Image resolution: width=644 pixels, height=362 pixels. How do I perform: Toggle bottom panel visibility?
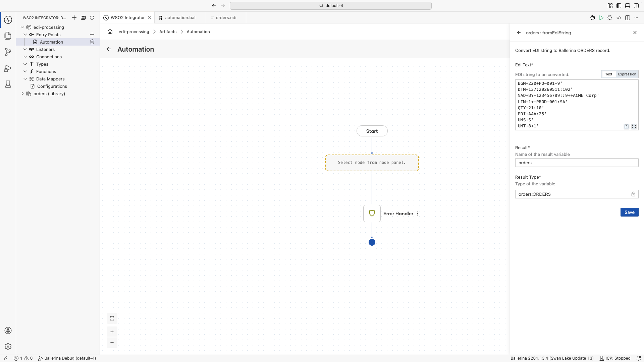[x=628, y=6]
